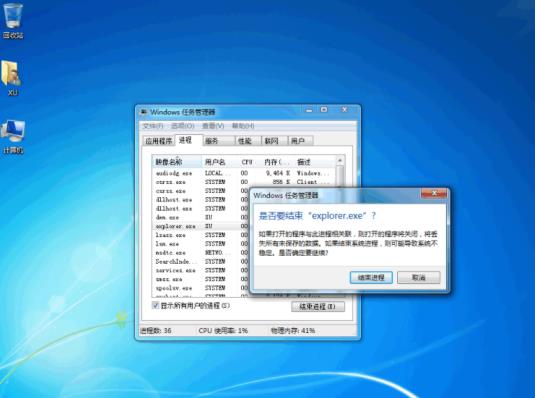Open the 查看(V) menu
The height and width of the screenshot is (398, 535).
pyautogui.click(x=213, y=126)
